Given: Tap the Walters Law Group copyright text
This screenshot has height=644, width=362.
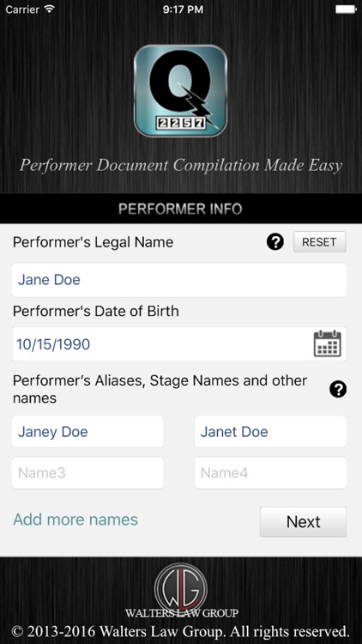Looking at the screenshot, I should pyautogui.click(x=181, y=631).
